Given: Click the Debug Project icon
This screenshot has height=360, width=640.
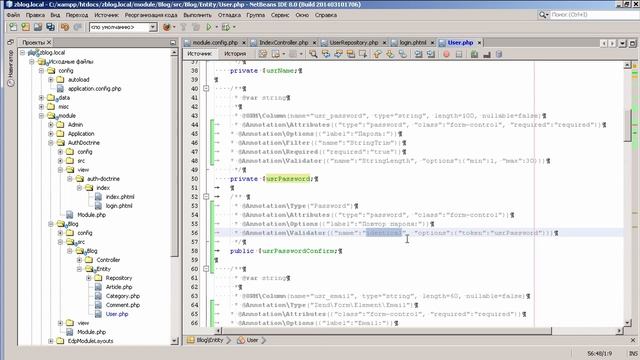Looking at the screenshot, I should 226,27.
